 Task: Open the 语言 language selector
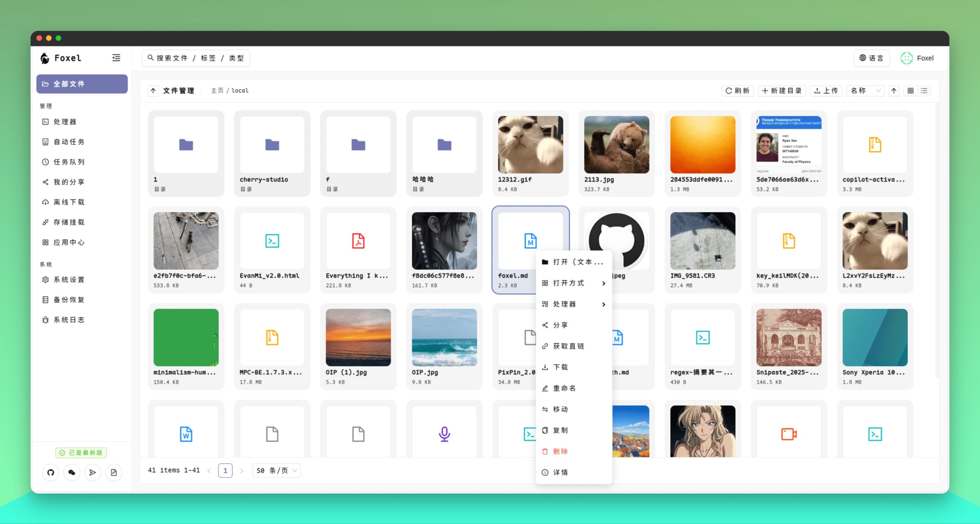coord(872,58)
